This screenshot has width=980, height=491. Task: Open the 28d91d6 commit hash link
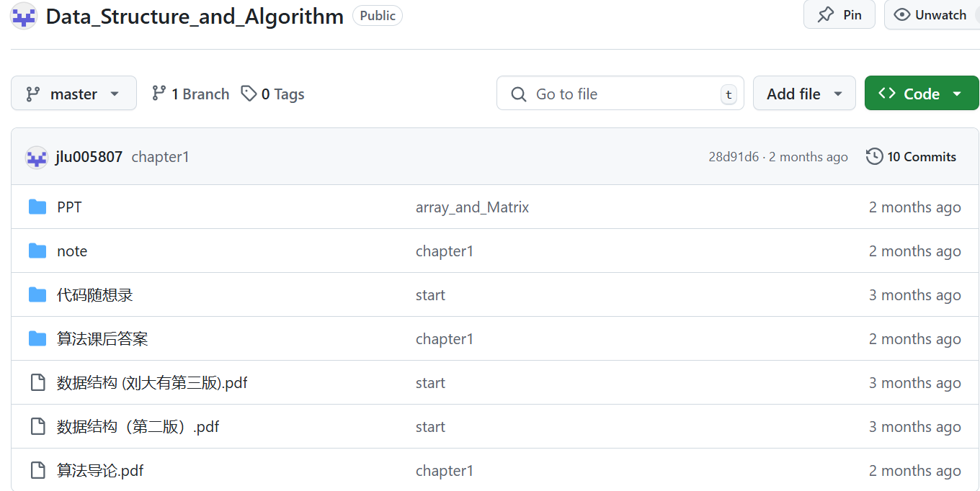click(734, 157)
